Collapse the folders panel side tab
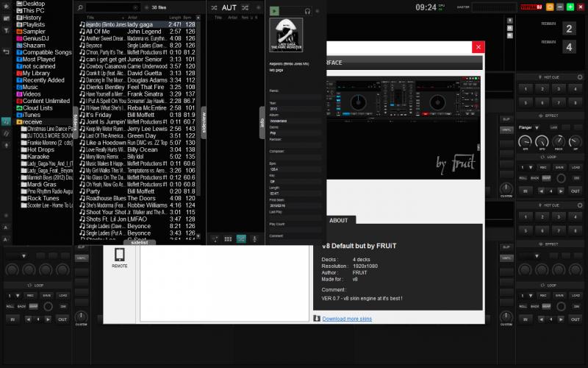 76,122
